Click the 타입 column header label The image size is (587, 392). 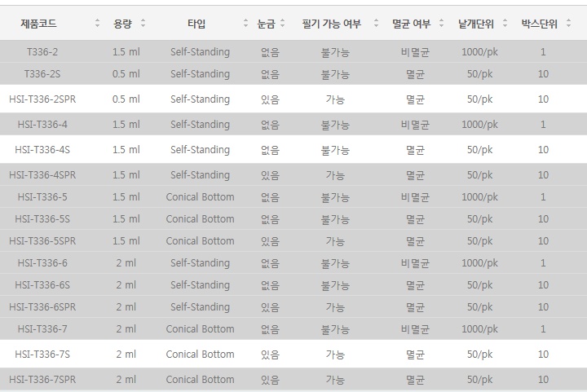pyautogui.click(x=196, y=24)
